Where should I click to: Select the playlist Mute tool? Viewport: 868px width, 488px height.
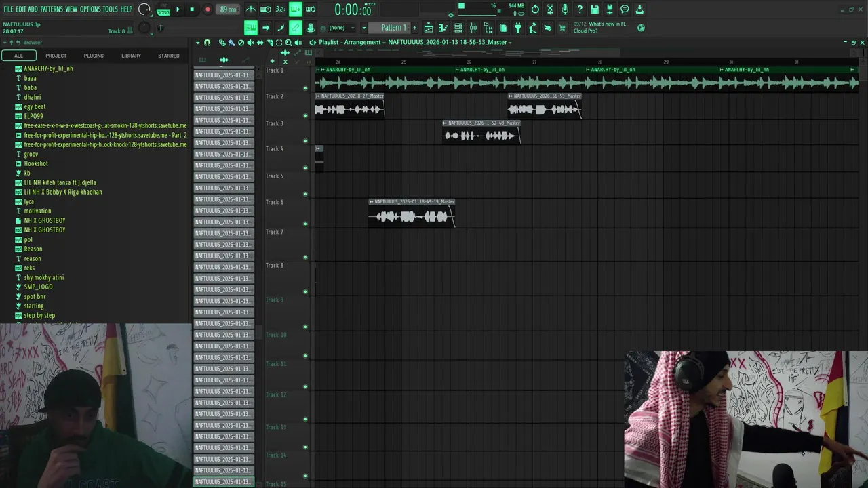click(x=250, y=43)
